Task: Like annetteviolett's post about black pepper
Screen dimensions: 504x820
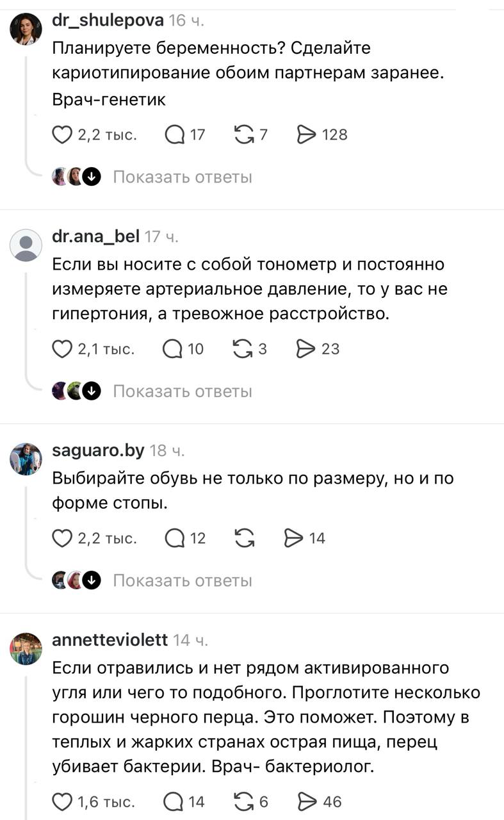Action: (x=62, y=801)
